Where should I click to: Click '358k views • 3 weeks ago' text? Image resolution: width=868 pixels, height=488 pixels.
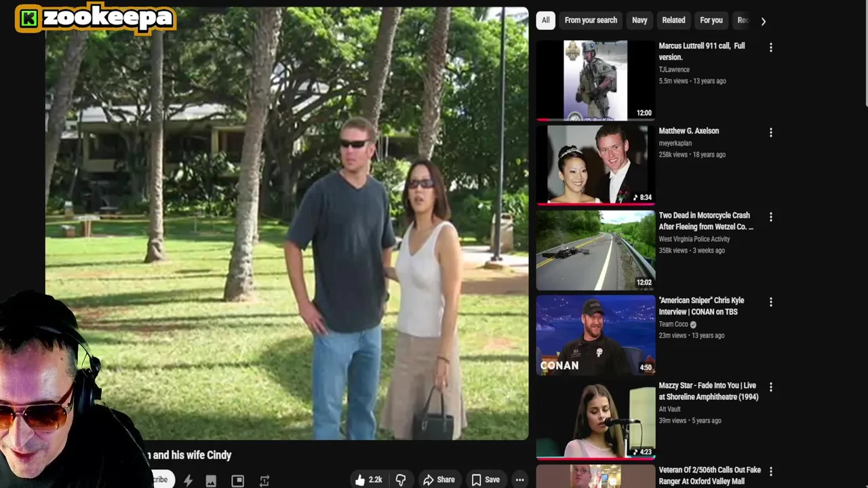tap(692, 250)
